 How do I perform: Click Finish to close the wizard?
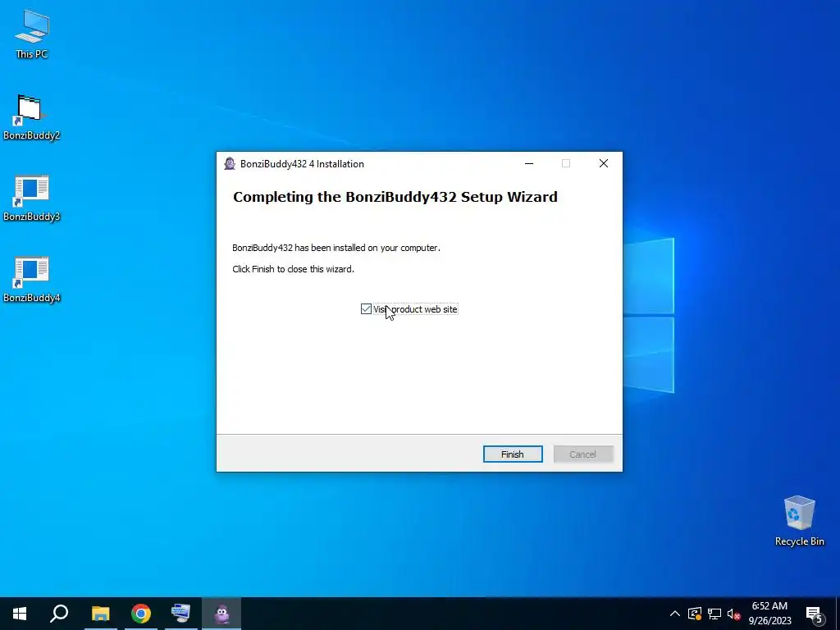pyautogui.click(x=513, y=454)
